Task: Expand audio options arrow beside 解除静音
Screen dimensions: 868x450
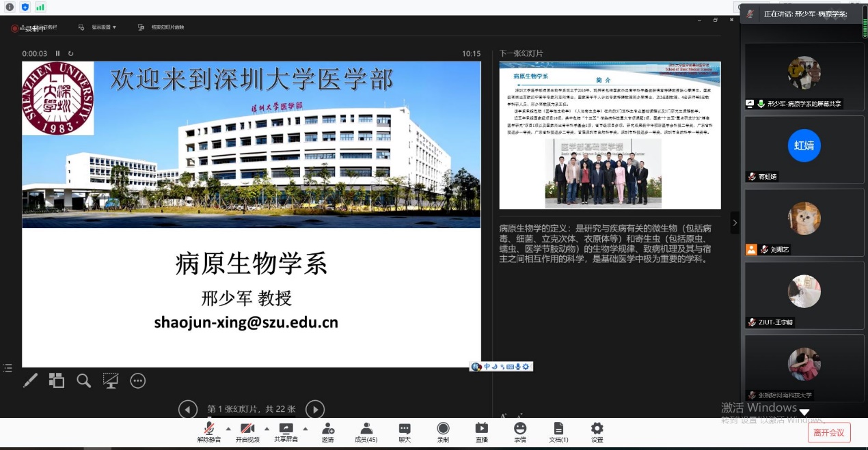Action: point(228,429)
